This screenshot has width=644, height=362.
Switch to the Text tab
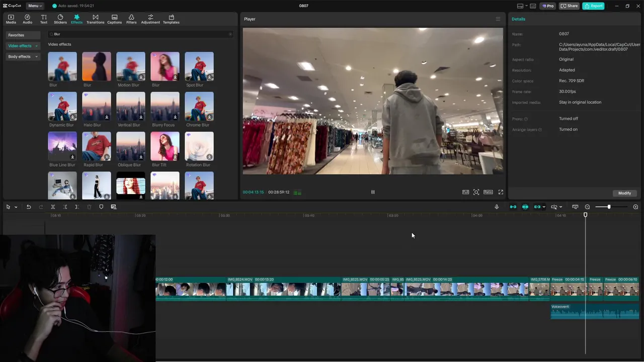coord(44,19)
